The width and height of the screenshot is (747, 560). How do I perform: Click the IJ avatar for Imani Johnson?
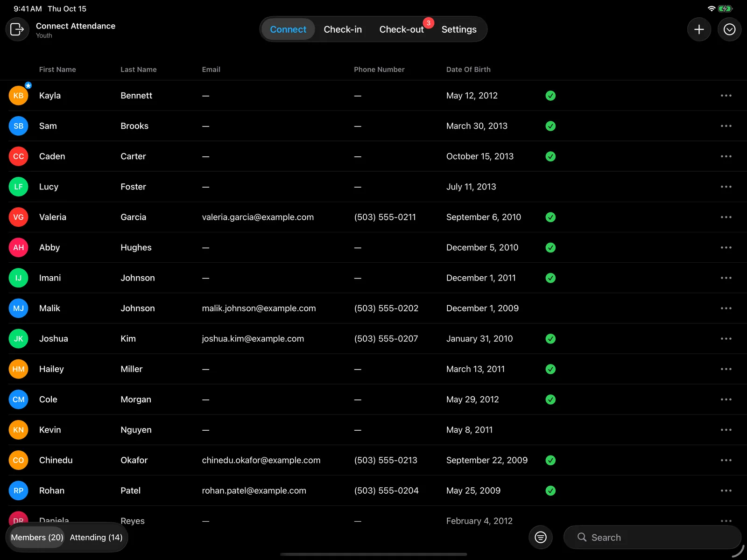[19, 278]
